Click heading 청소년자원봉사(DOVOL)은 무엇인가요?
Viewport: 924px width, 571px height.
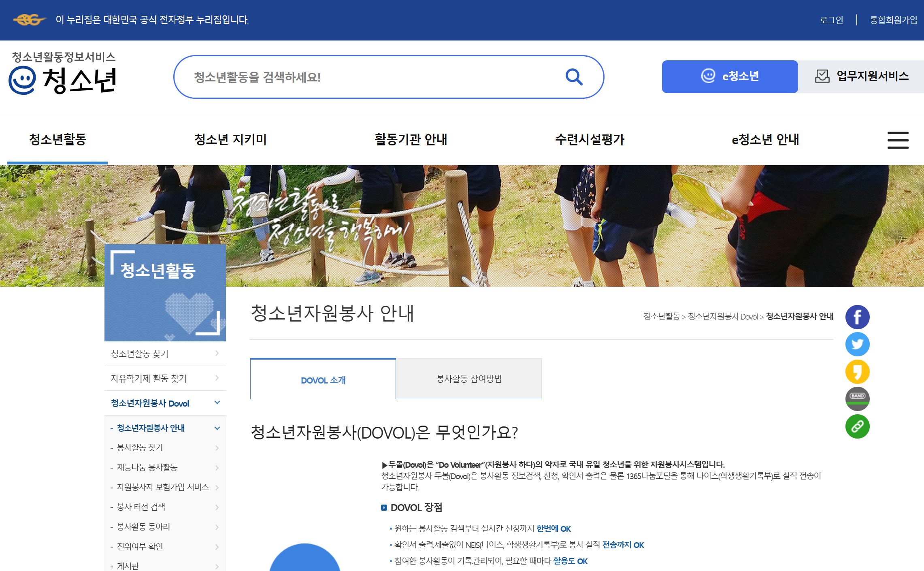click(384, 433)
